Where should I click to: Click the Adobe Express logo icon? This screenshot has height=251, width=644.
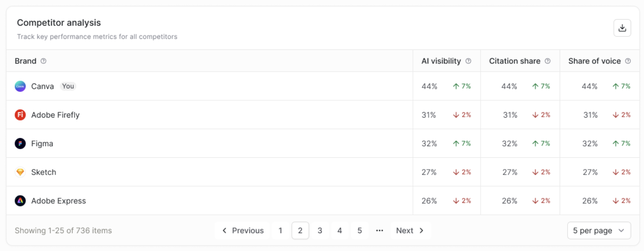(20, 201)
